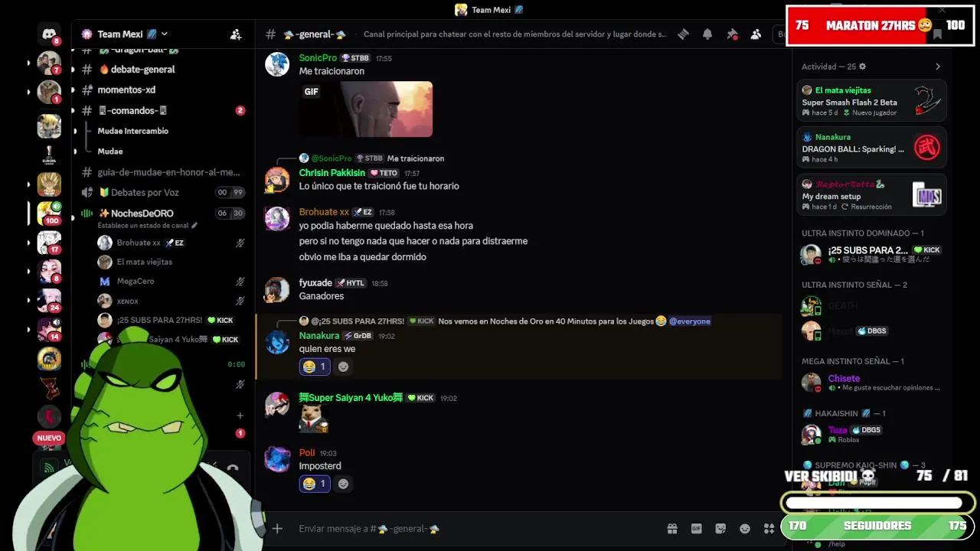Toggle laughing reaction on Poll's Imposterd message

pos(314,484)
